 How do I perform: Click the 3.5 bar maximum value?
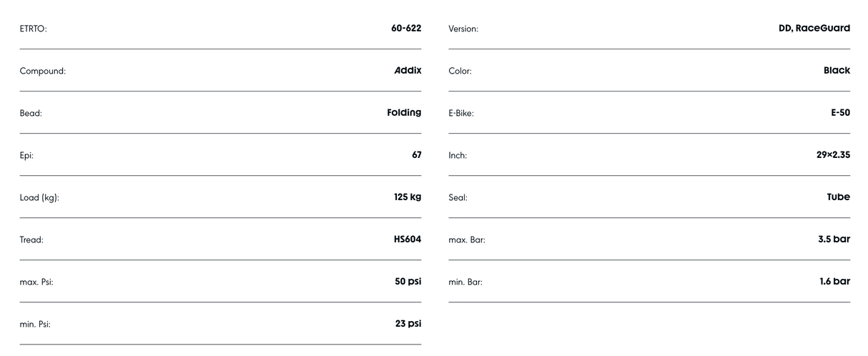point(834,239)
